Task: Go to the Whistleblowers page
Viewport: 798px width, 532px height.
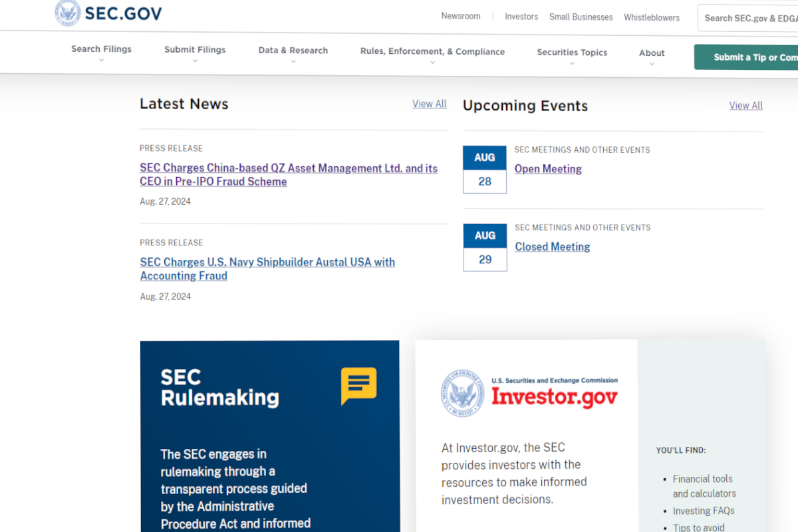Action: tap(652, 17)
